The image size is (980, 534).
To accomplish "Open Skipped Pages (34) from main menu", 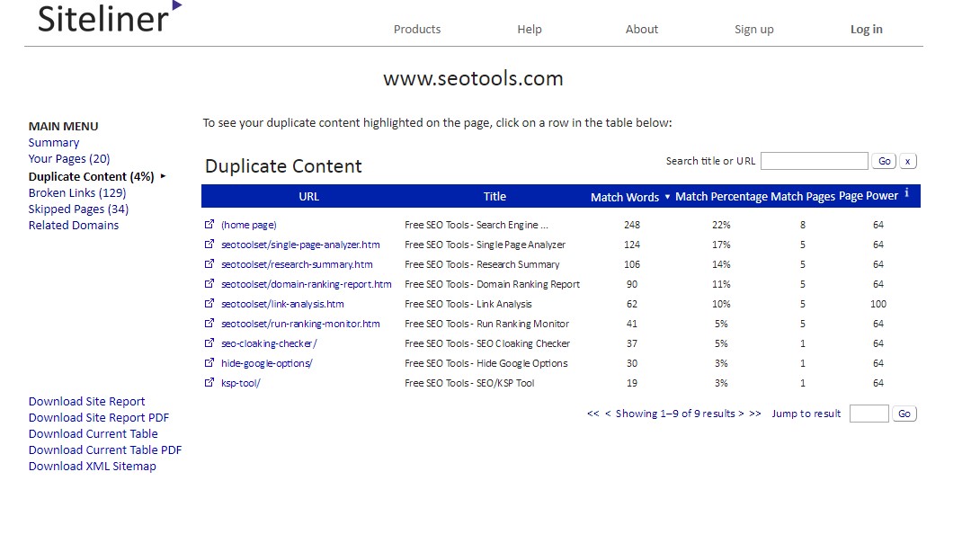I will 78,209.
